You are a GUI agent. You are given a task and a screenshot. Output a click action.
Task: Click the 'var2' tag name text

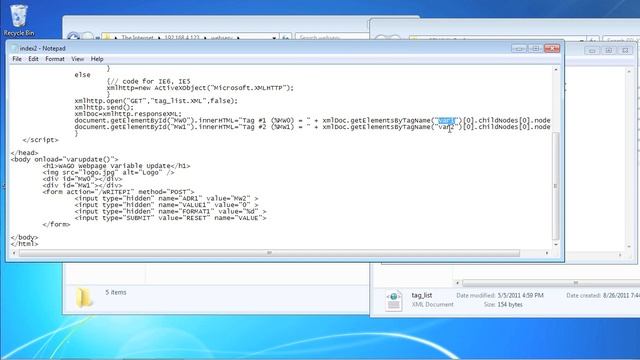click(446, 127)
